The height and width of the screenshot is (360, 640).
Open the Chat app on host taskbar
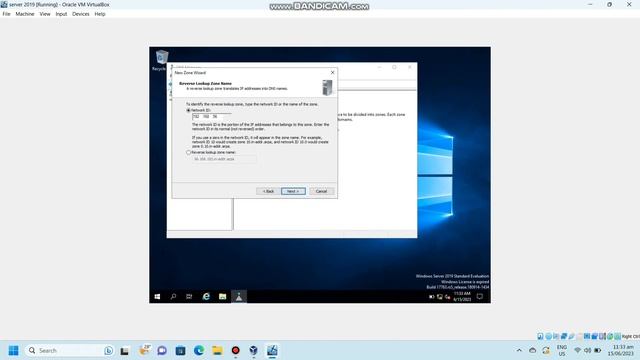point(162,351)
